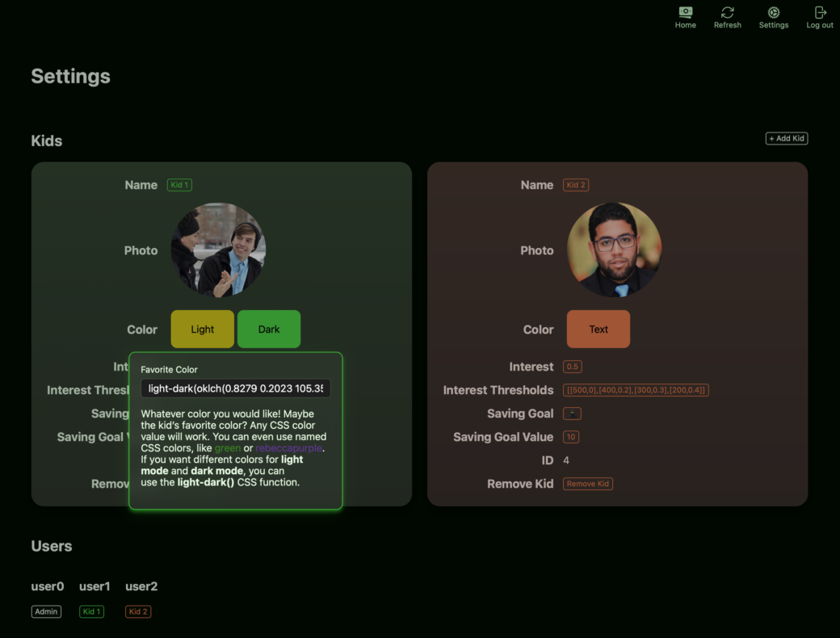840x638 pixels.
Task: Click the rebeccapurple color name link
Action: tap(289, 448)
